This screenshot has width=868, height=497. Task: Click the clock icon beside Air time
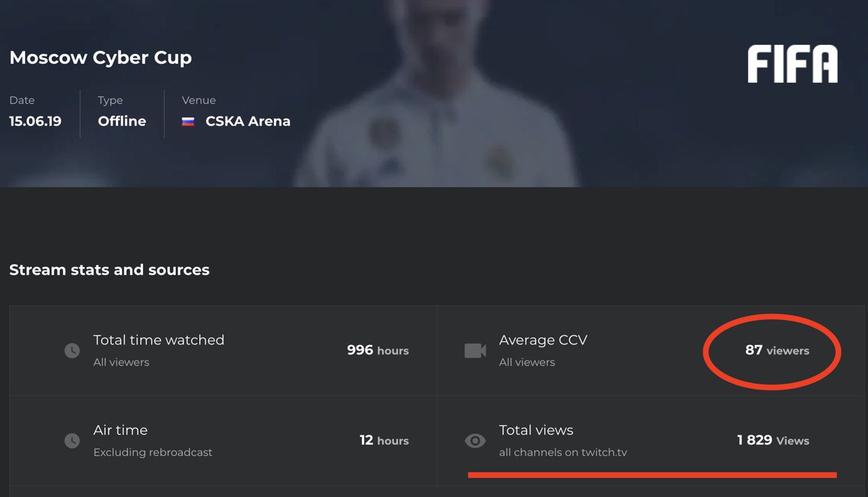pos(72,441)
